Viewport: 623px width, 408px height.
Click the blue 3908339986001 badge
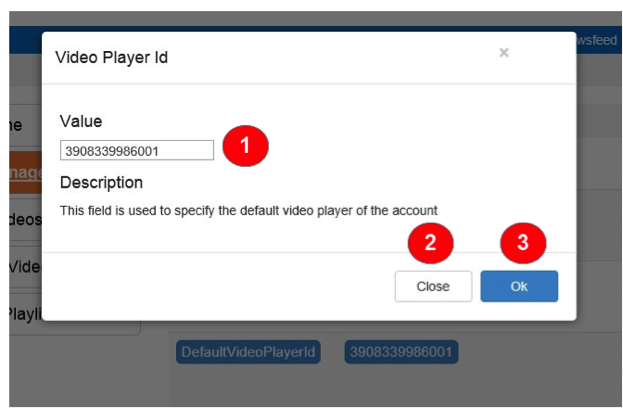coord(402,352)
